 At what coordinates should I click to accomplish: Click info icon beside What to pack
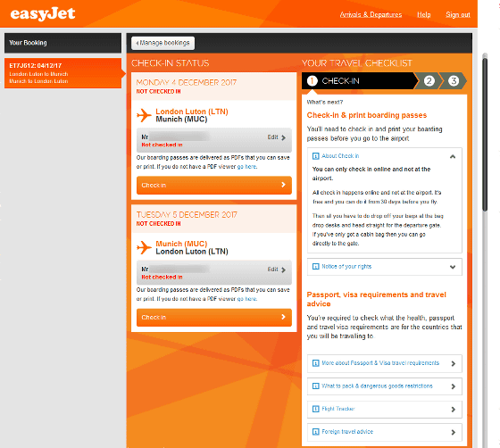[x=315, y=386]
